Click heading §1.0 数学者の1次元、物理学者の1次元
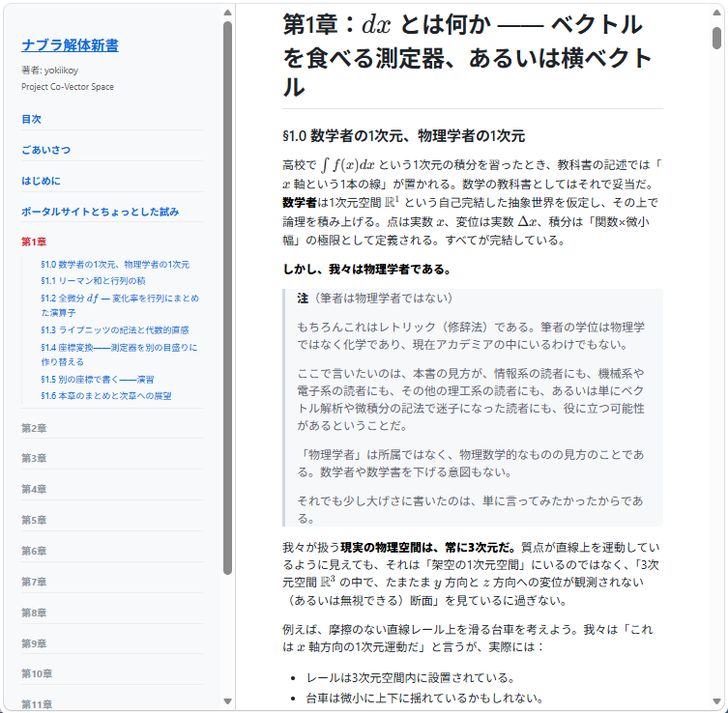Image resolution: width=728 pixels, height=713 pixels. (x=404, y=136)
